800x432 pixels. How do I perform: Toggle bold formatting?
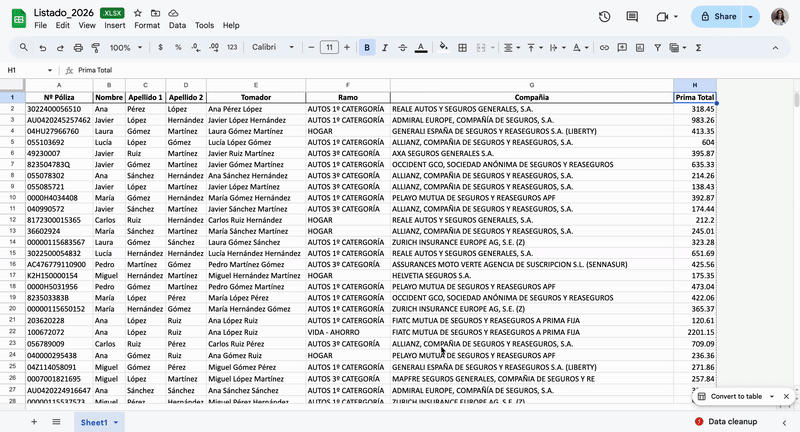pyautogui.click(x=367, y=47)
